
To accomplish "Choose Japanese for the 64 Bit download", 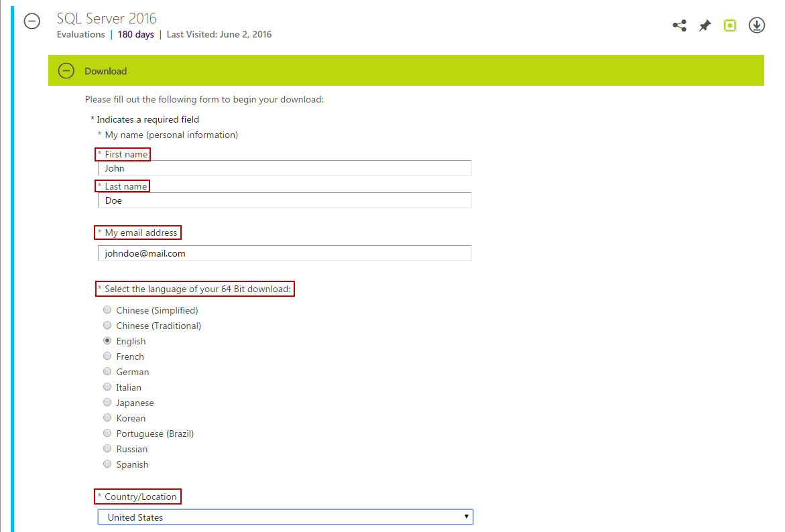I will [107, 402].
